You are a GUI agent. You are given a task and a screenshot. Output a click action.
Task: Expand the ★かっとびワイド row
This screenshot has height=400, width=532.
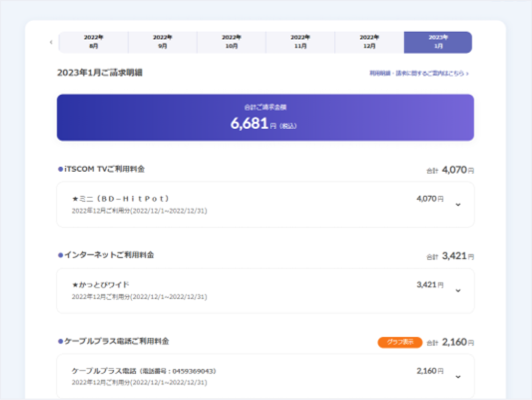[x=458, y=291]
